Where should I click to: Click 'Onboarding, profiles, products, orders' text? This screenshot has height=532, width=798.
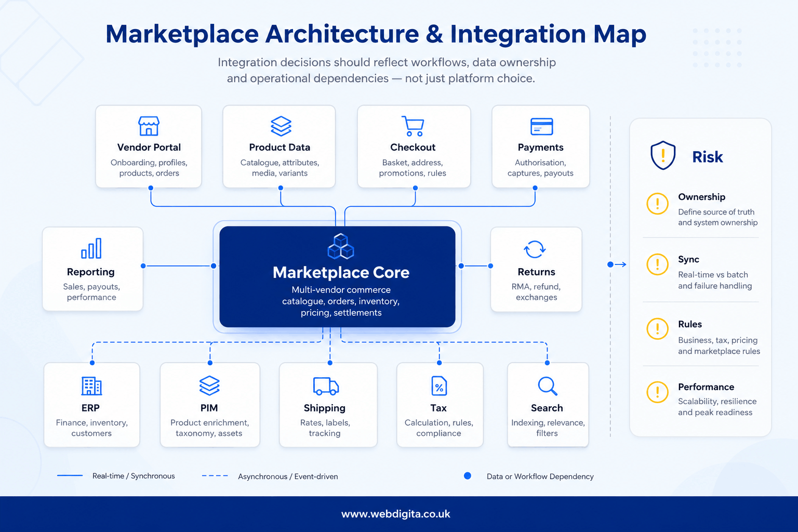149,168
